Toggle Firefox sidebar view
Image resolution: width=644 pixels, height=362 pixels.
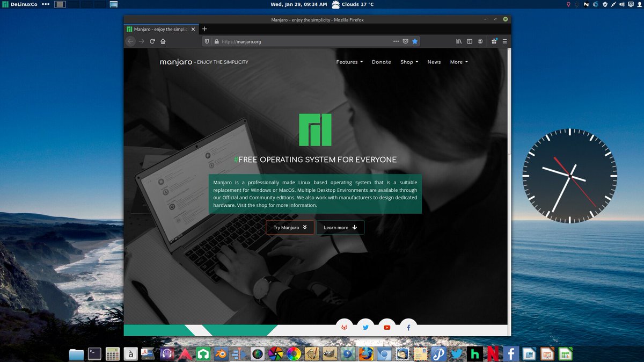(x=470, y=41)
